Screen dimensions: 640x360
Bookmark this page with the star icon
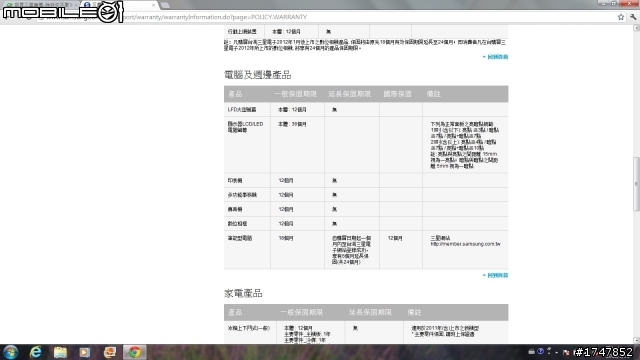coord(621,17)
